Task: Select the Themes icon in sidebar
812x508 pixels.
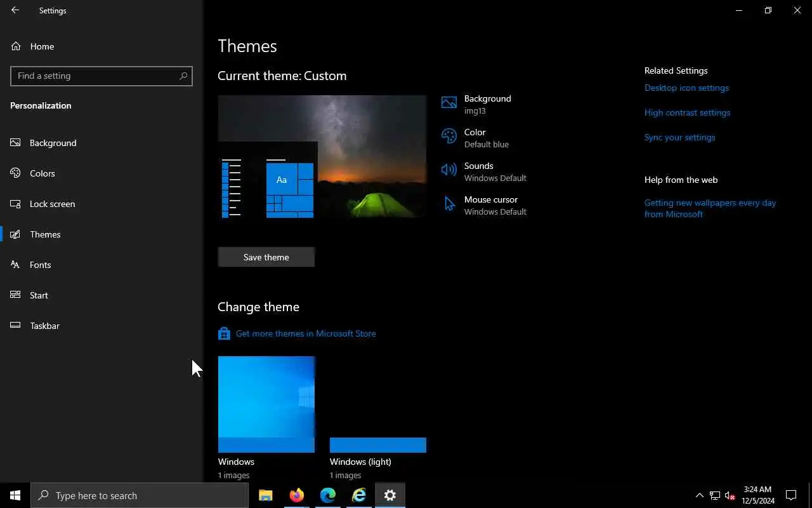Action: click(16, 234)
